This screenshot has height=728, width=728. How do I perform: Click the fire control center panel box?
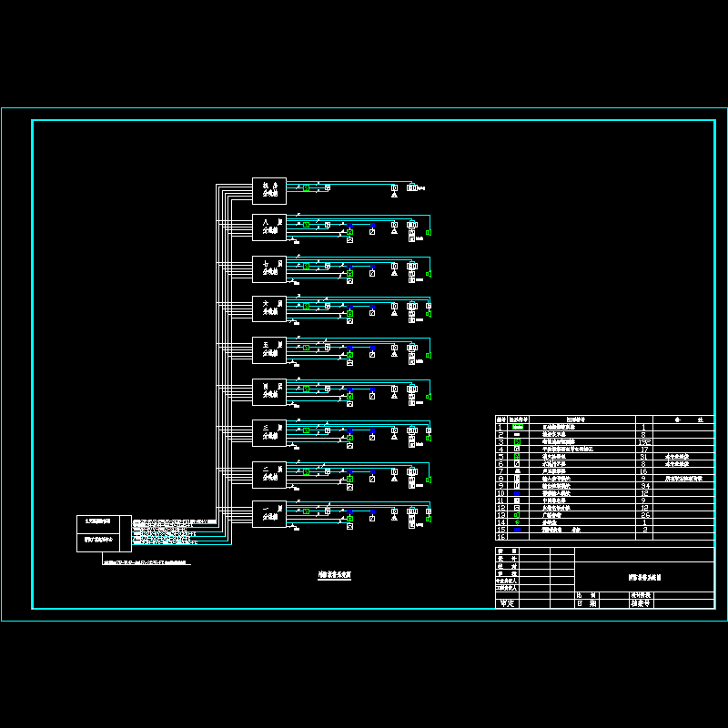[104, 533]
